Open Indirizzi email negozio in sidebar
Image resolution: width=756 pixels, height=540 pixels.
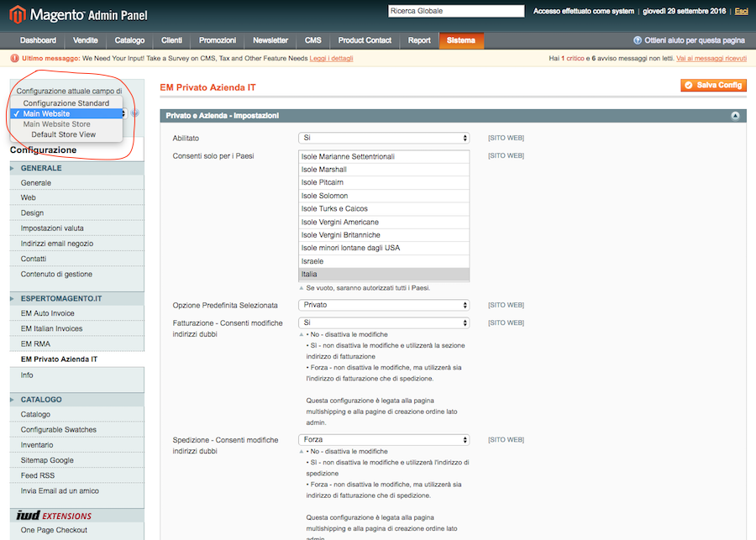pos(57,244)
